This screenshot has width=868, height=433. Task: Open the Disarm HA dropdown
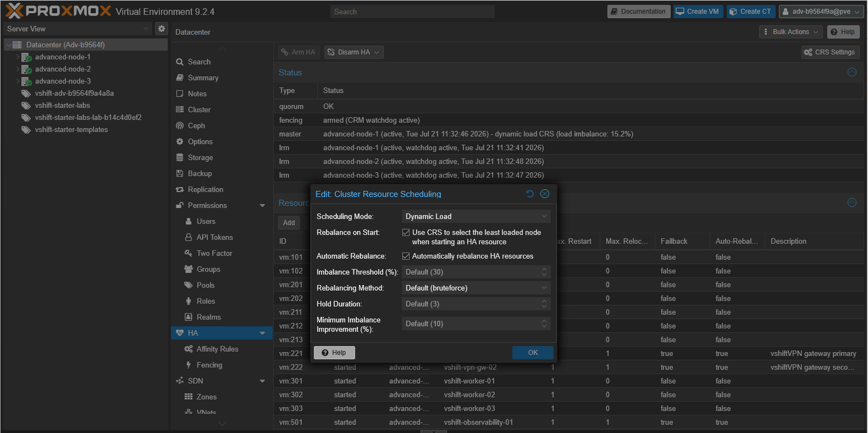(353, 52)
